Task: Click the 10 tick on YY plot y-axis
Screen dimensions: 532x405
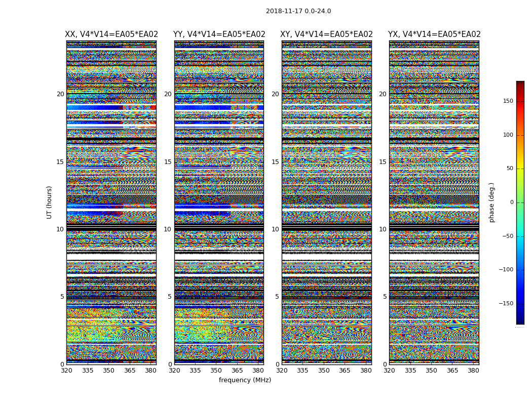Action: pos(168,229)
